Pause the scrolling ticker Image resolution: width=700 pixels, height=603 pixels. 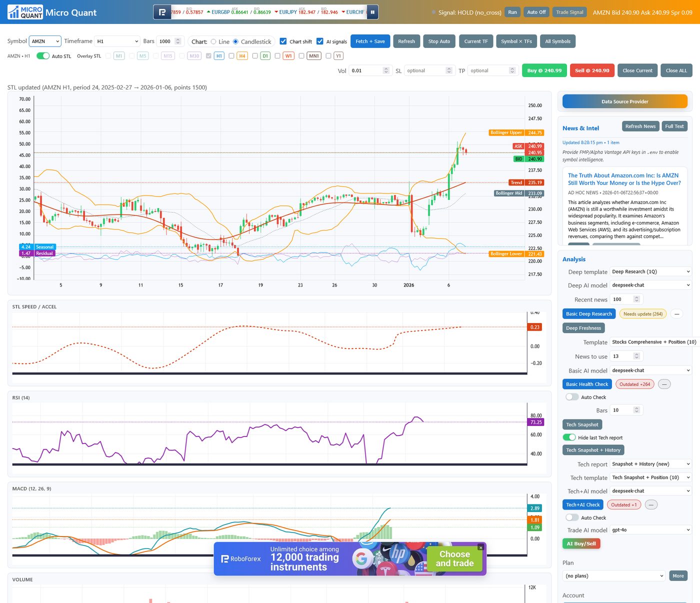pos(372,12)
